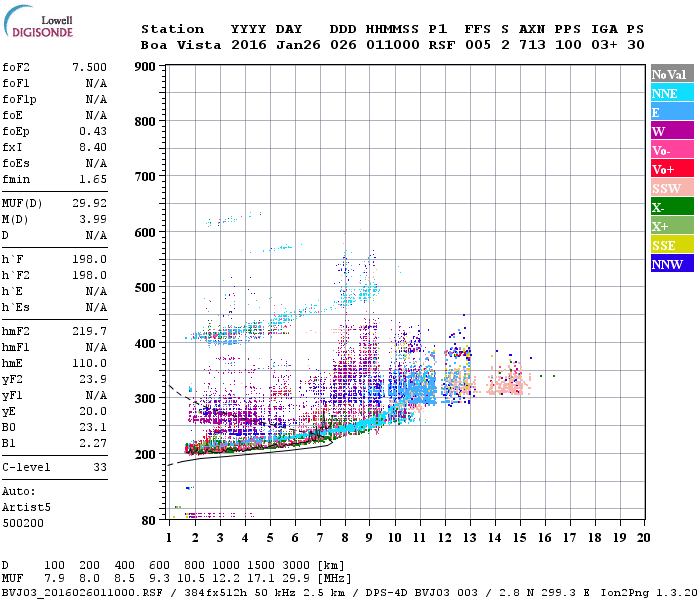
Task: Click the C-level value 33
Action: 100,467
